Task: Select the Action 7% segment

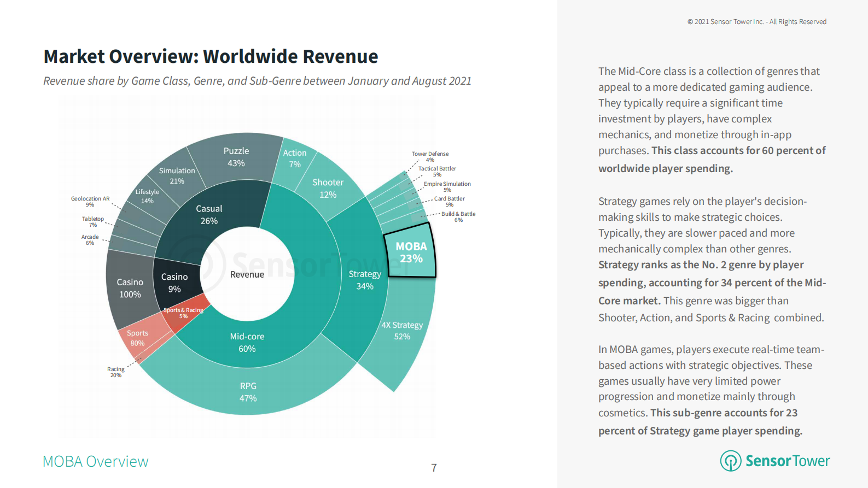Action: [294, 158]
